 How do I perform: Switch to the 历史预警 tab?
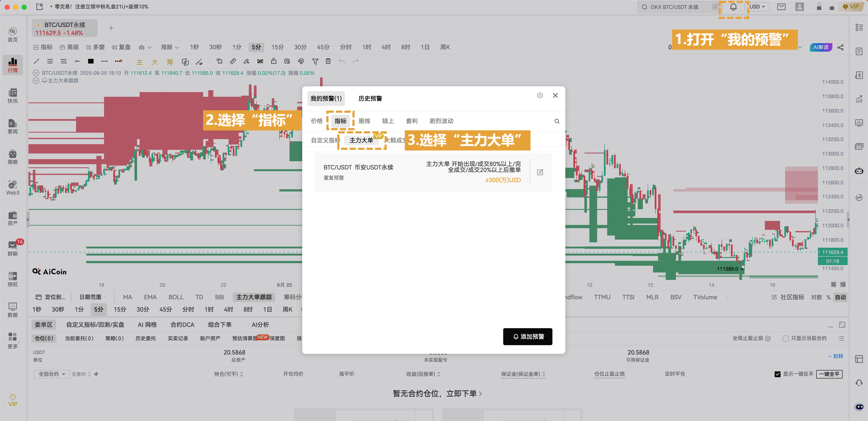pos(370,99)
